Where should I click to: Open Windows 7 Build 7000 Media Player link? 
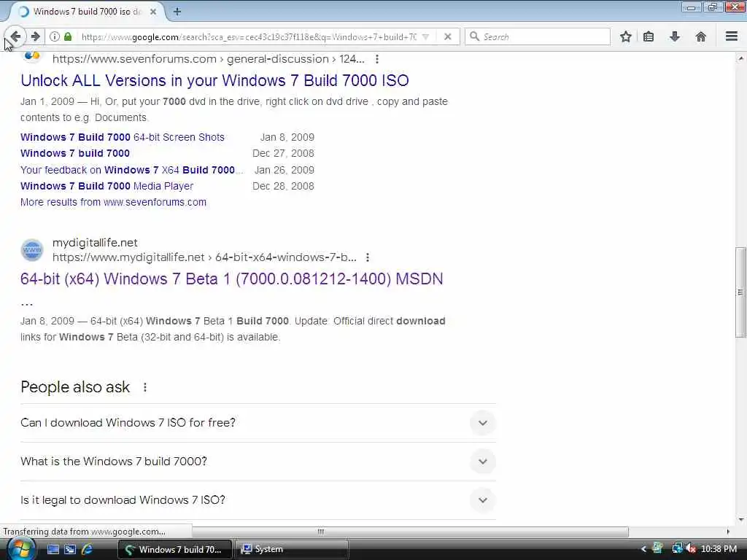(x=107, y=186)
